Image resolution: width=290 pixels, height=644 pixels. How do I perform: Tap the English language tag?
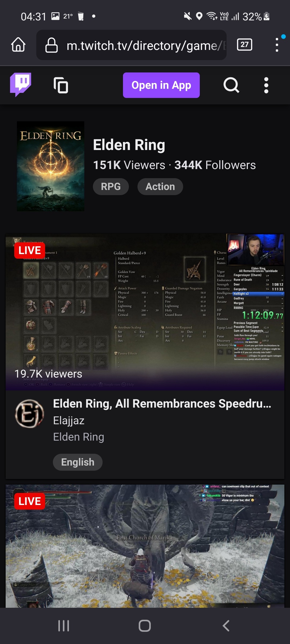[x=78, y=462]
